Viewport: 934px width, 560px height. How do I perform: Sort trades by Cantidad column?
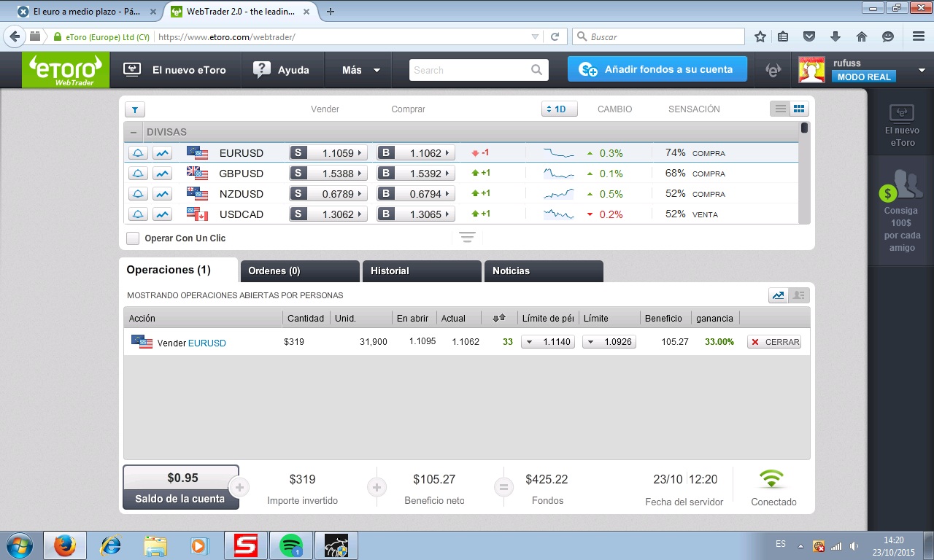point(306,319)
